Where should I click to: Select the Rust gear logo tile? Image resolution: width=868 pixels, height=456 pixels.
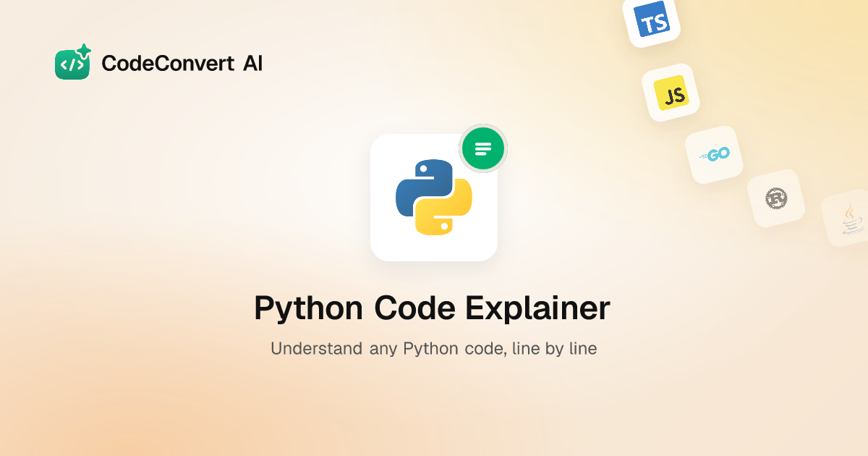click(x=776, y=198)
